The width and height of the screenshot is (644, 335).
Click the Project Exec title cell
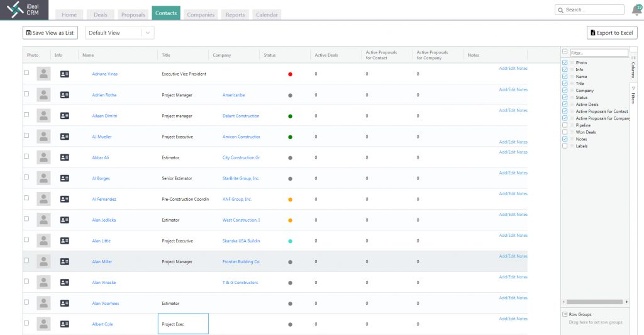pyautogui.click(x=183, y=324)
